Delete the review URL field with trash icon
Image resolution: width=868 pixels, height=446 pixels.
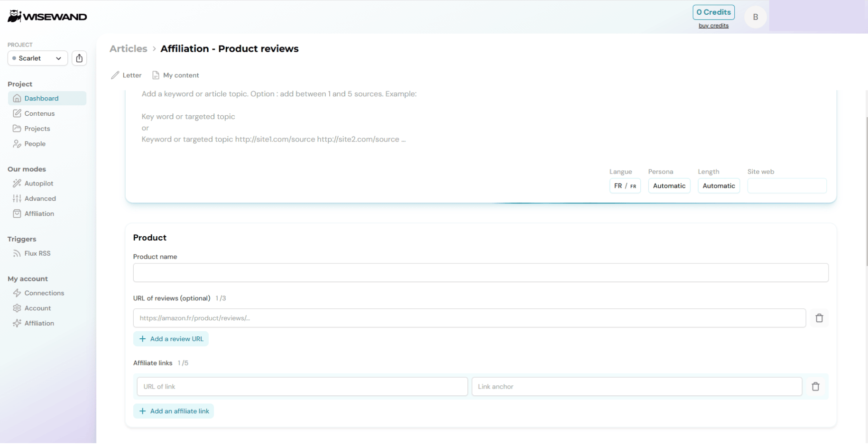[819, 318]
